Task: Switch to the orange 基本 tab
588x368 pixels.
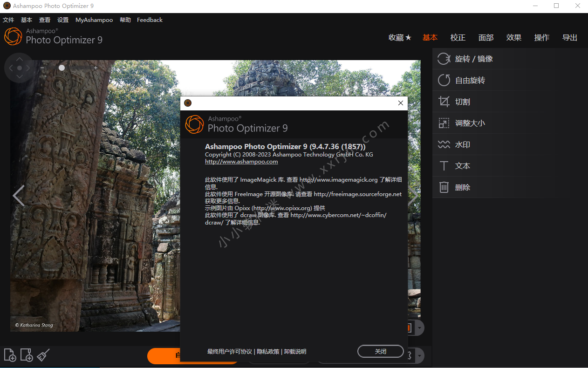Action: click(x=430, y=38)
